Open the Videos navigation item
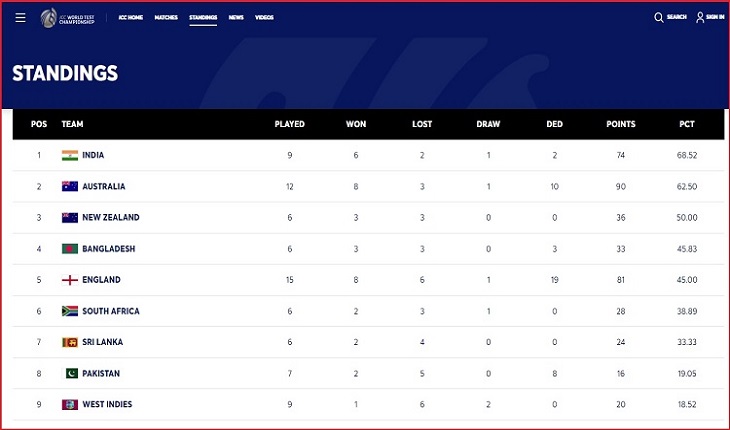The width and height of the screenshot is (730, 430). (264, 18)
